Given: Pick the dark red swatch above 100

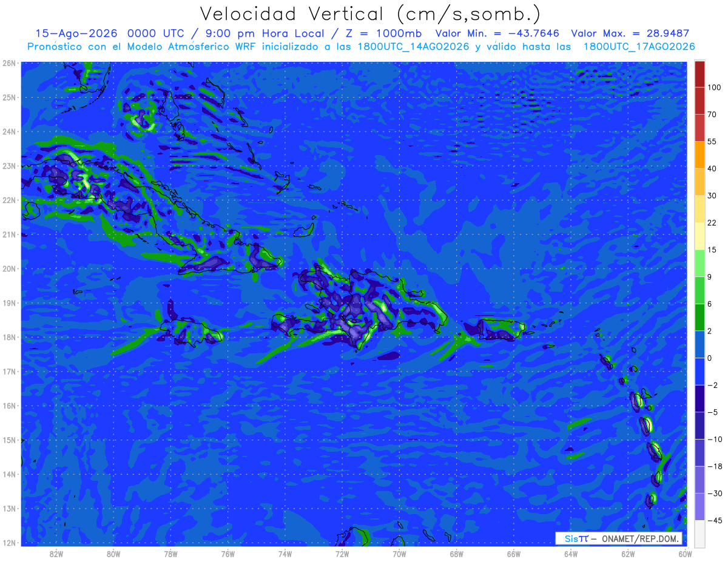Looking at the screenshot, I should (x=699, y=75).
